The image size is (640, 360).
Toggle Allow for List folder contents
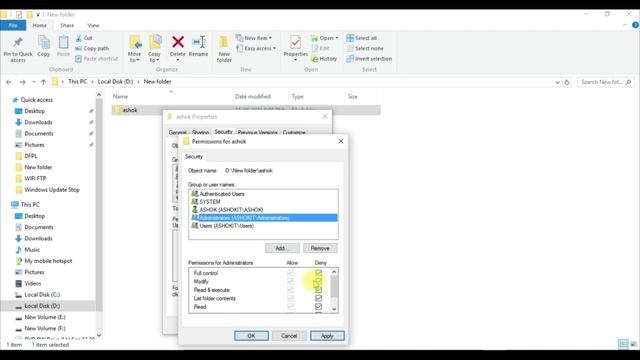click(290, 298)
